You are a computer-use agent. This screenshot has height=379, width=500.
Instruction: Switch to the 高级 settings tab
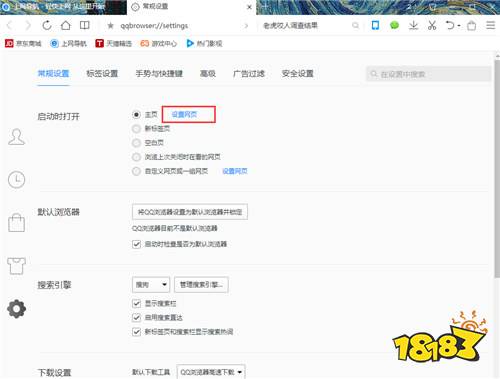208,74
